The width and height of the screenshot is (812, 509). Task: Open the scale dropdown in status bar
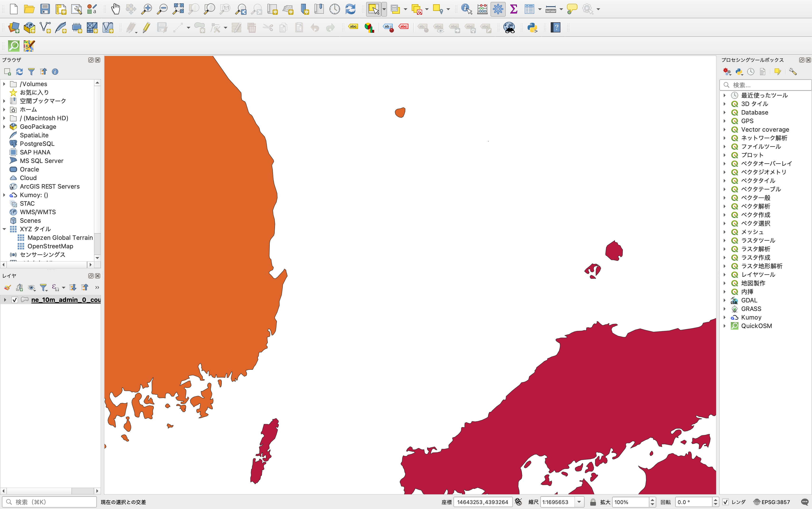pos(579,502)
